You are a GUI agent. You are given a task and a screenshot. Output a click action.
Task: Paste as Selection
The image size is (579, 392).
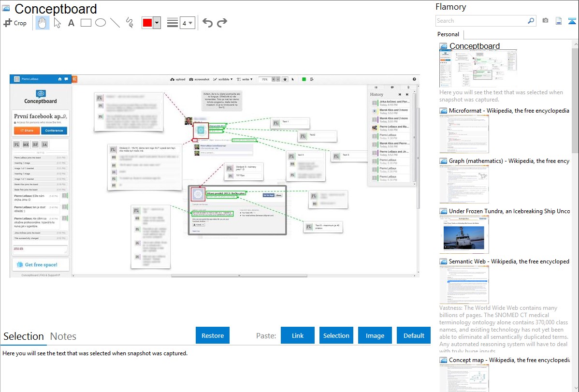click(336, 335)
